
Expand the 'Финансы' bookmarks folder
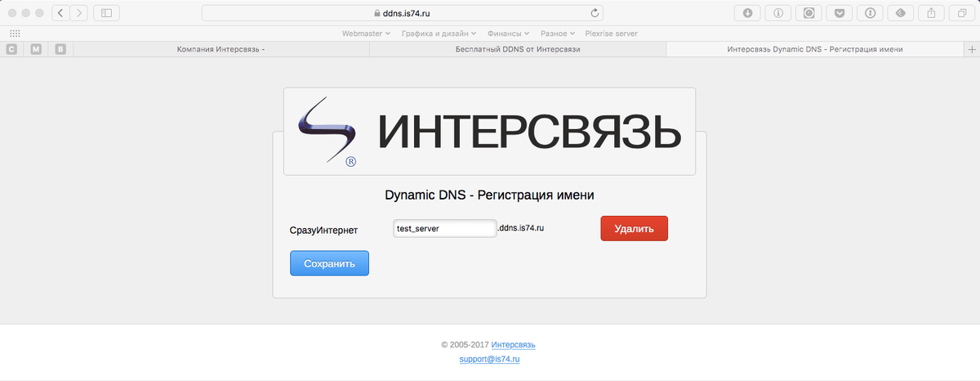pyautogui.click(x=508, y=34)
